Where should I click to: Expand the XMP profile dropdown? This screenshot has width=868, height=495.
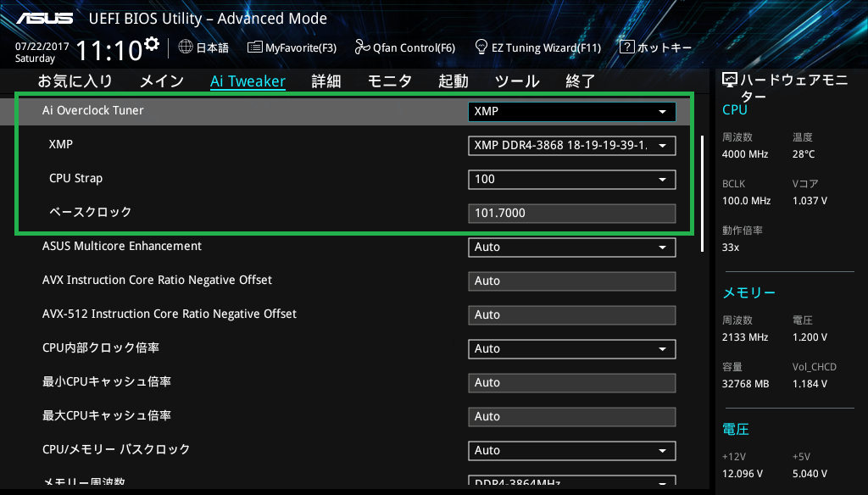coord(572,146)
